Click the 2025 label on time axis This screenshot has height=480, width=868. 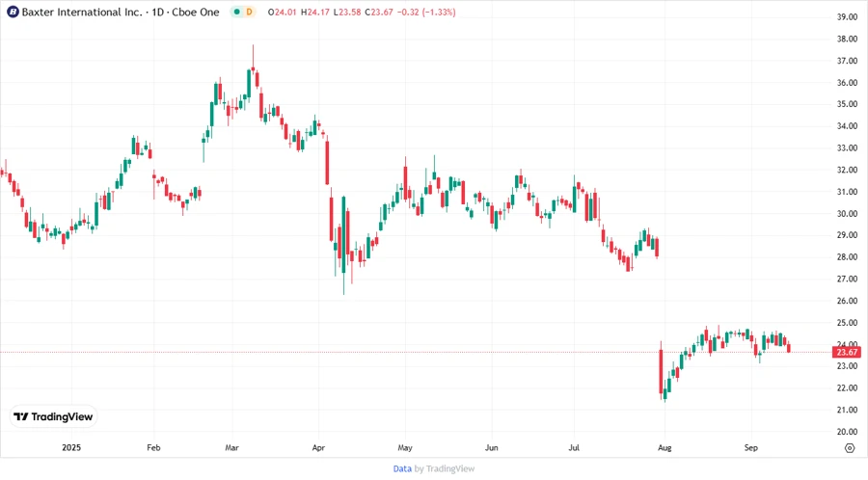click(x=71, y=447)
